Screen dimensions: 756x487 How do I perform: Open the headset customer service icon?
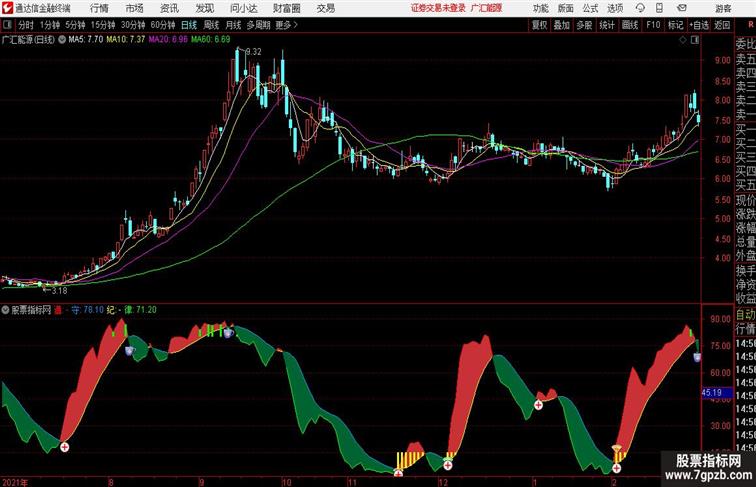(640, 8)
